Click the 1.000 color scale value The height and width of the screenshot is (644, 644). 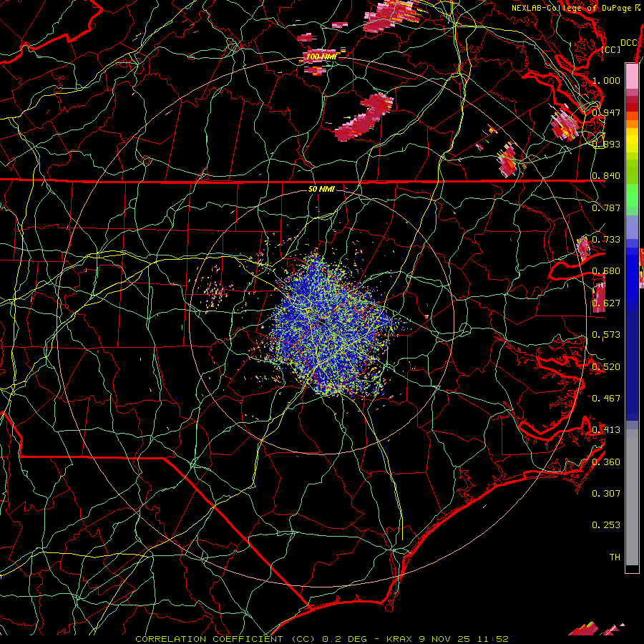(x=606, y=80)
